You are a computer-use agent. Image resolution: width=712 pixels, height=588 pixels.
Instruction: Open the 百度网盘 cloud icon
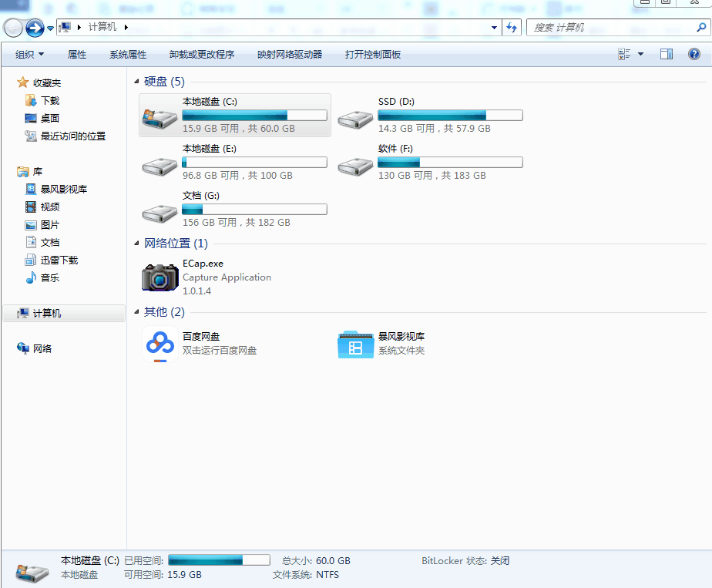(160, 344)
